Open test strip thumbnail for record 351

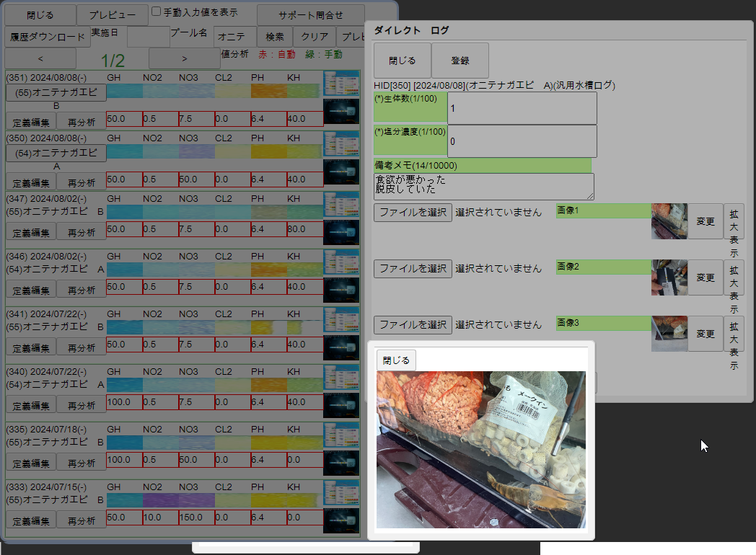click(x=341, y=84)
